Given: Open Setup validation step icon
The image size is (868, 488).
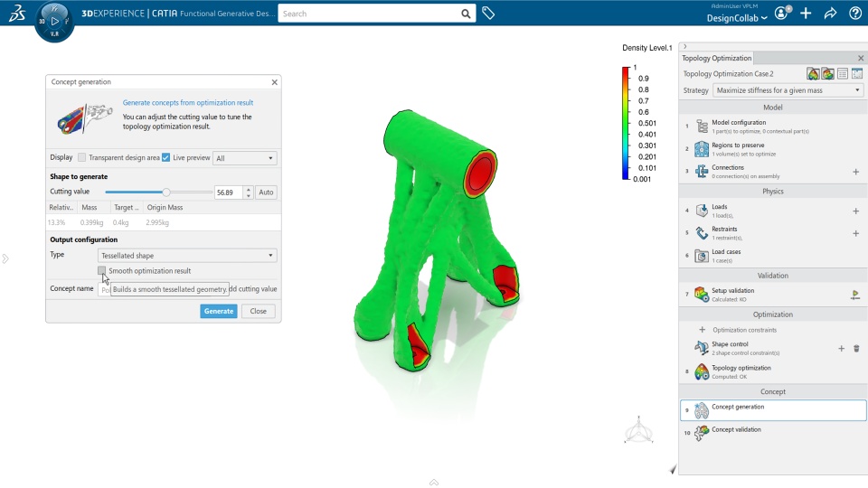Looking at the screenshot, I should (702, 295).
